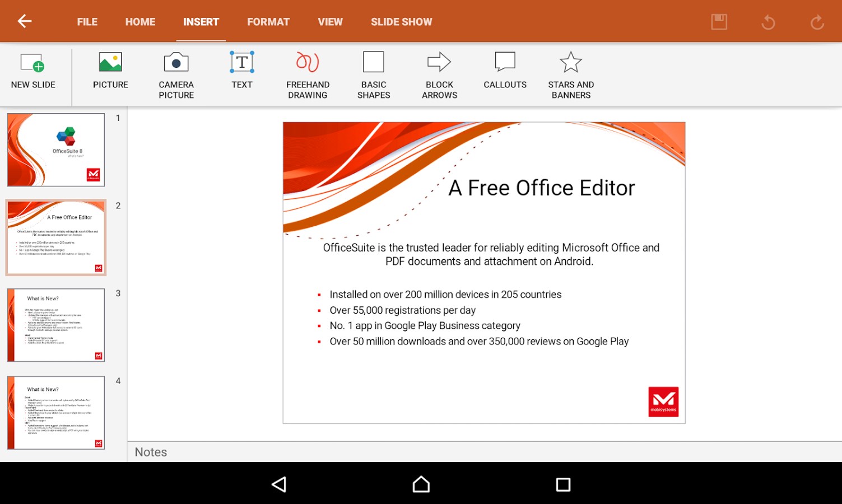Save the presentation

719,21
